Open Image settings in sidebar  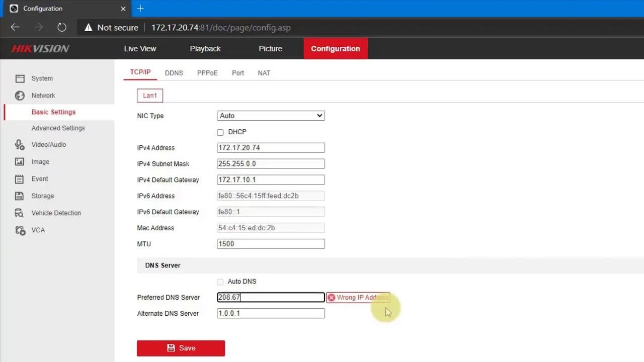40,162
